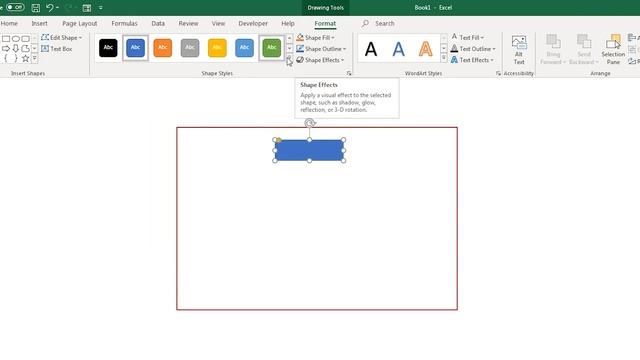
Task: Apply the black A WordArt style
Action: [x=371, y=49]
